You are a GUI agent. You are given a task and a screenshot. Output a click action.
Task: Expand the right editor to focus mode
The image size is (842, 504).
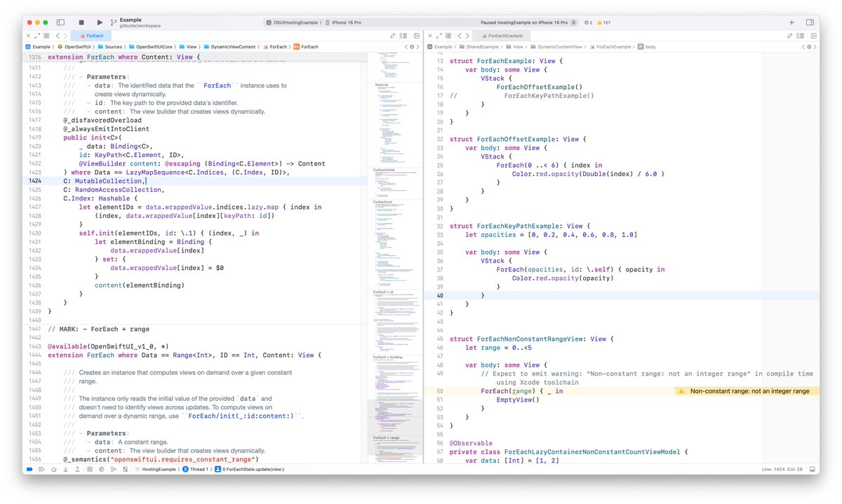[x=439, y=36]
